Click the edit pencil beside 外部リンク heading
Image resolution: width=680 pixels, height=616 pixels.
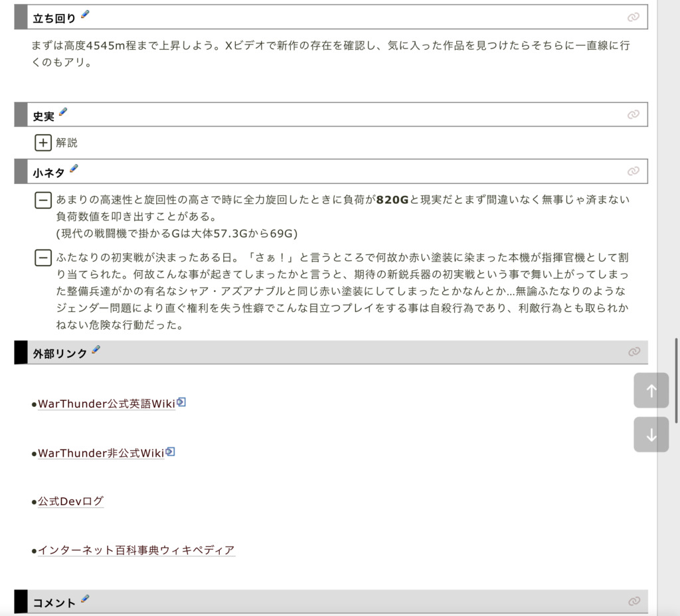coord(96,350)
